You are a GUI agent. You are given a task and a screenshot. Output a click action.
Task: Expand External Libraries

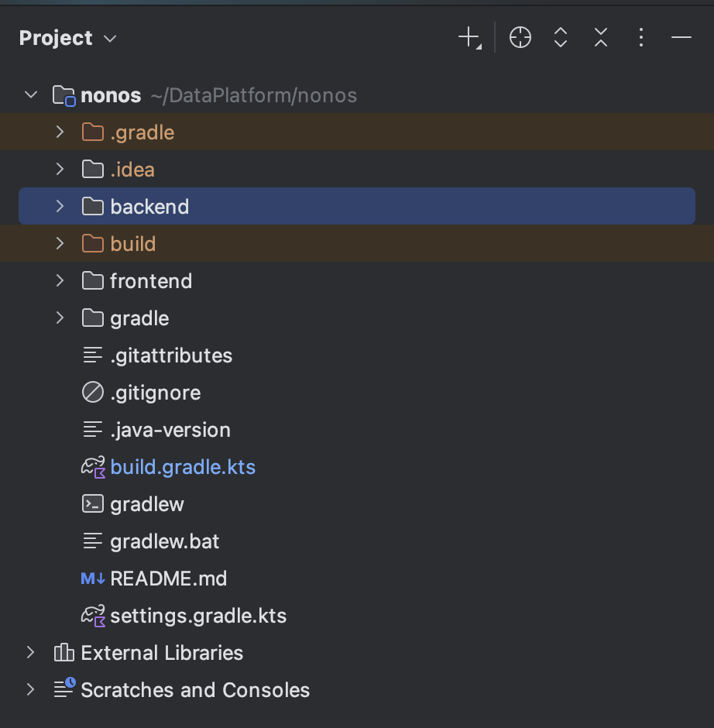pos(31,652)
